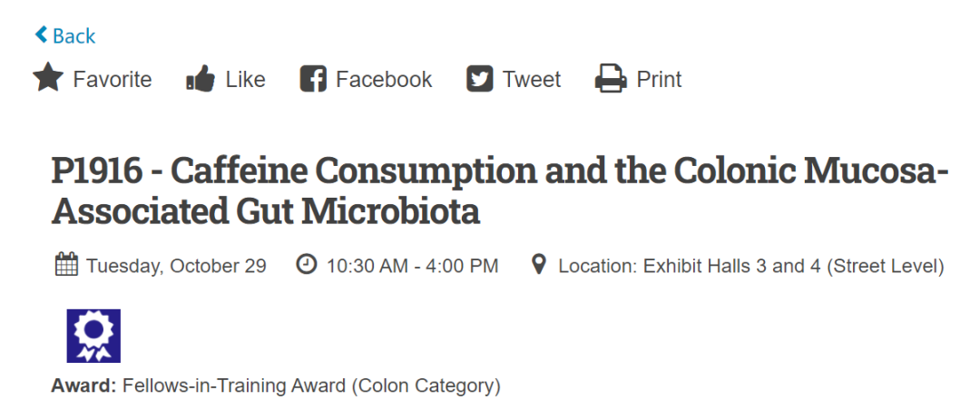Mark session with Favorite text

(113, 80)
